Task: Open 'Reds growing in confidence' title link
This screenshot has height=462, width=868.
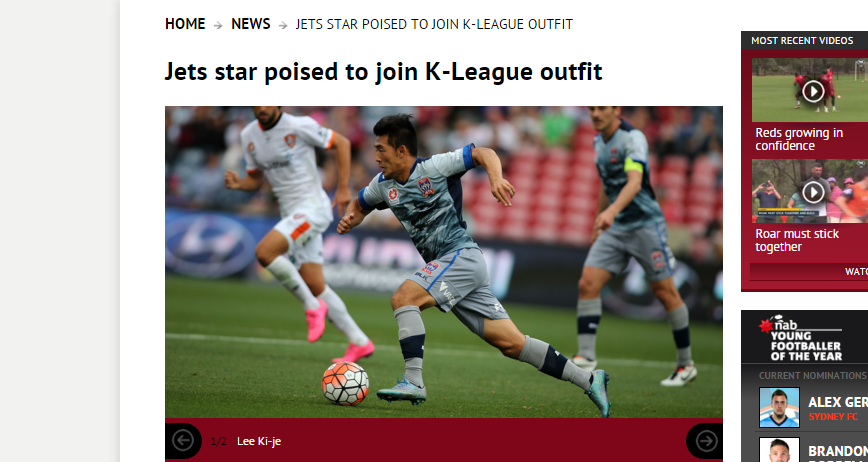Action: click(799, 139)
